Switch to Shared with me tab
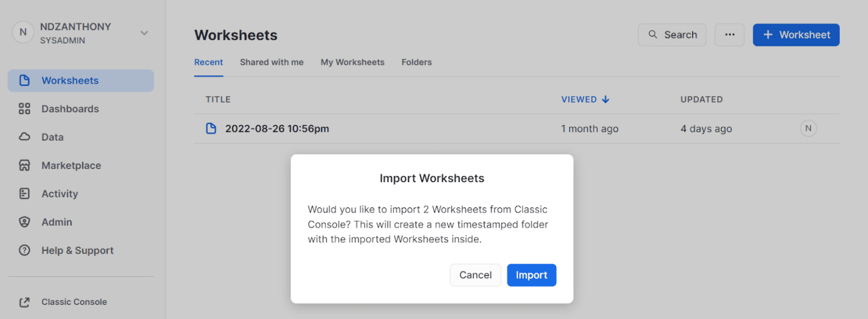 [271, 62]
